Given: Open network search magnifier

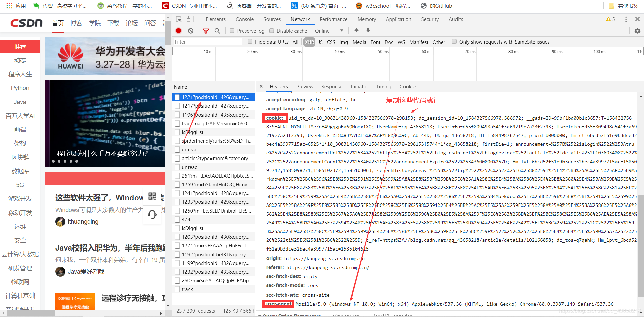Looking at the screenshot, I should tap(217, 31).
